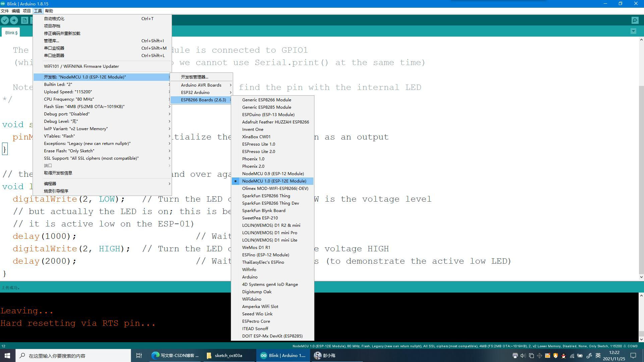Choose 项目存档 menu entry

(102, 26)
